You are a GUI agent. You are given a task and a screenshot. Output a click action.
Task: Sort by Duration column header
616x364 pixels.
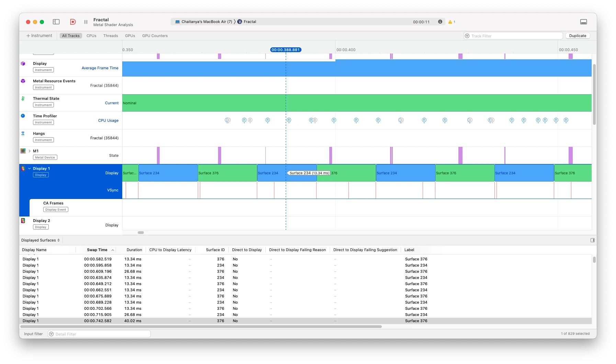click(x=134, y=250)
